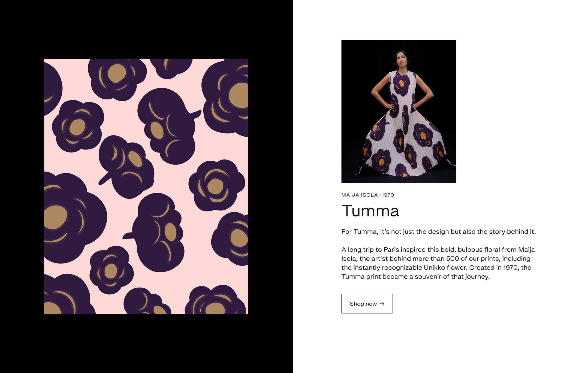Open the model photo in pleated dress
588x373 pixels.
pyautogui.click(x=398, y=111)
